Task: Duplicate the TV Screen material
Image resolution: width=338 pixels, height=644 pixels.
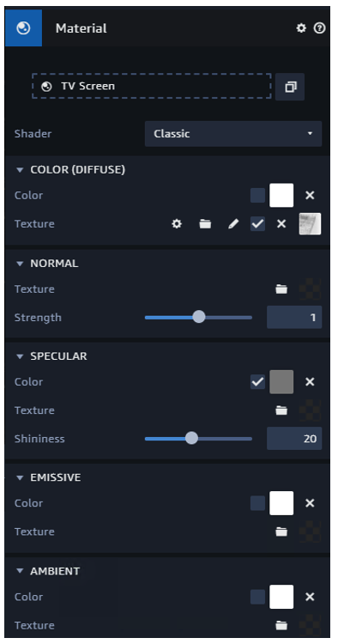Action: (290, 87)
